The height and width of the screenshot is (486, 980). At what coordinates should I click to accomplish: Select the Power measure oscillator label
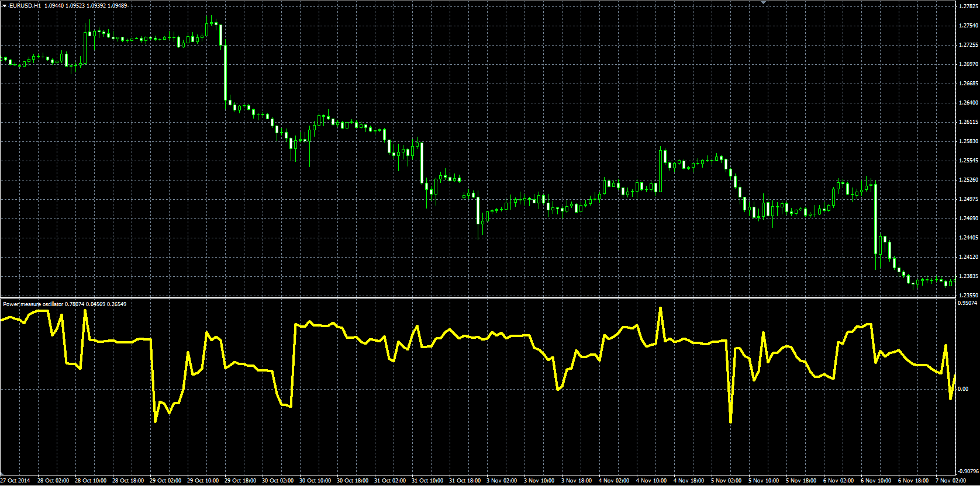(33, 304)
